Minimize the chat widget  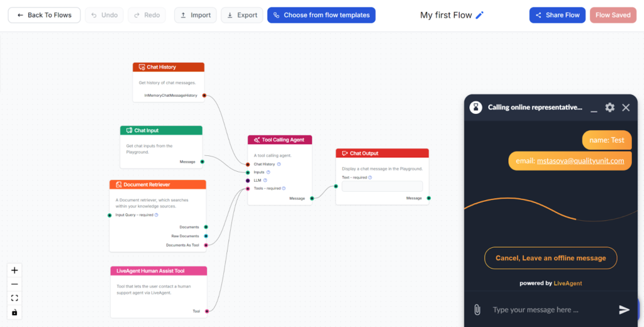pyautogui.click(x=594, y=108)
